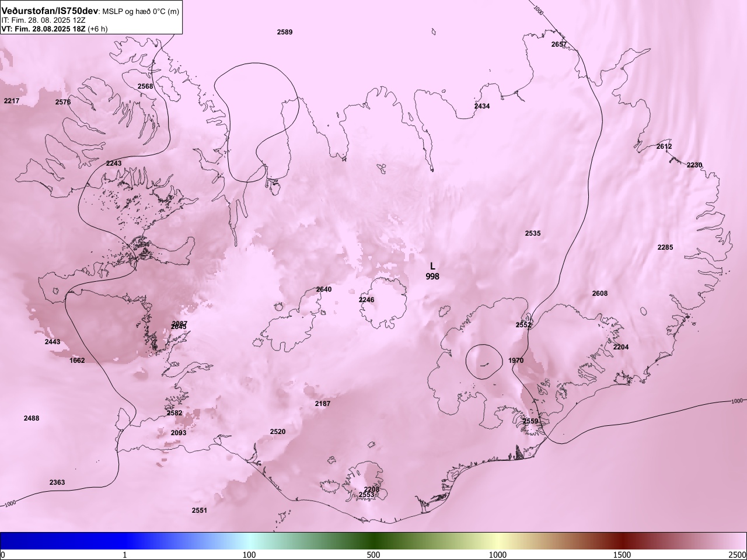Click the 2363 height value
This screenshot has width=747, height=560.
click(x=57, y=482)
